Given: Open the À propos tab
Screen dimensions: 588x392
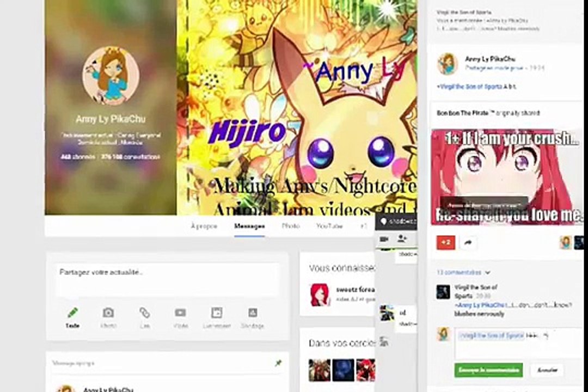Looking at the screenshot, I should (x=204, y=226).
